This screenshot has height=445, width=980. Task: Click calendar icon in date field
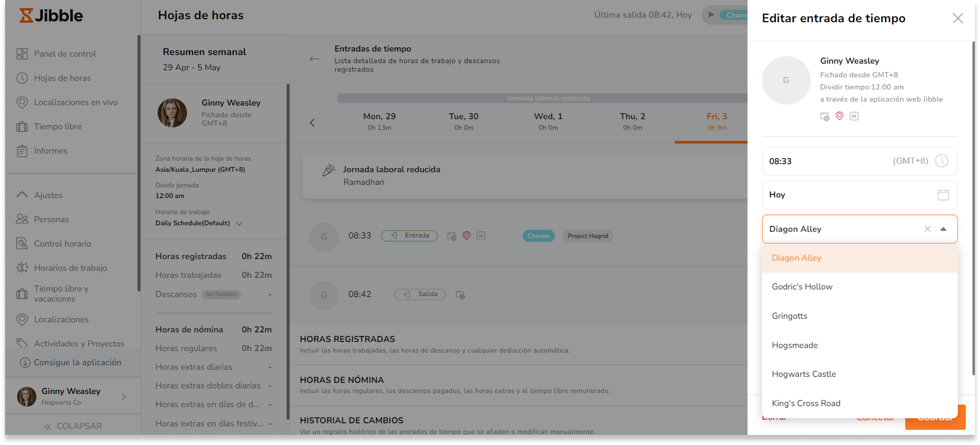[x=943, y=195]
